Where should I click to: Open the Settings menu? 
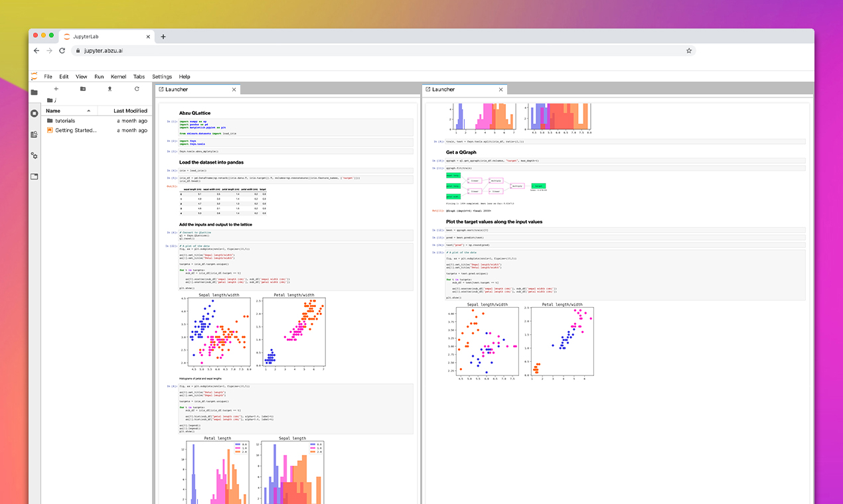point(162,77)
